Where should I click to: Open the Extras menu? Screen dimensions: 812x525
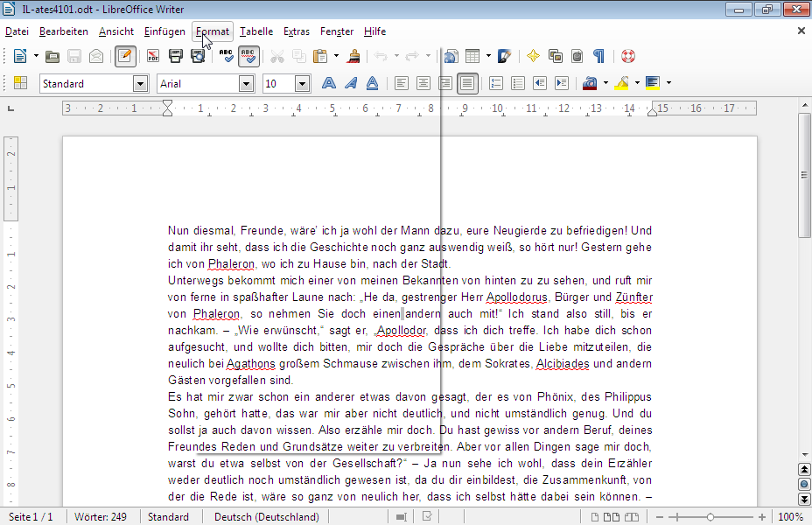coord(297,31)
